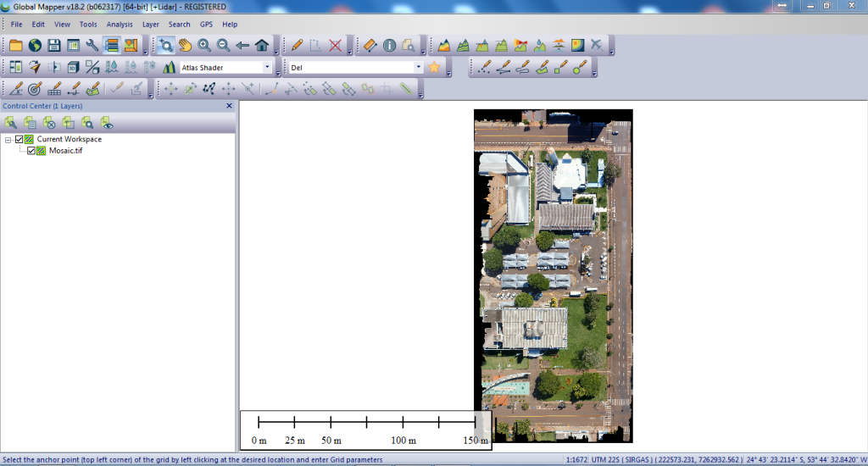Open the Atlas Shader dropdown
Image resolution: width=868 pixels, height=466 pixels.
[x=267, y=67]
